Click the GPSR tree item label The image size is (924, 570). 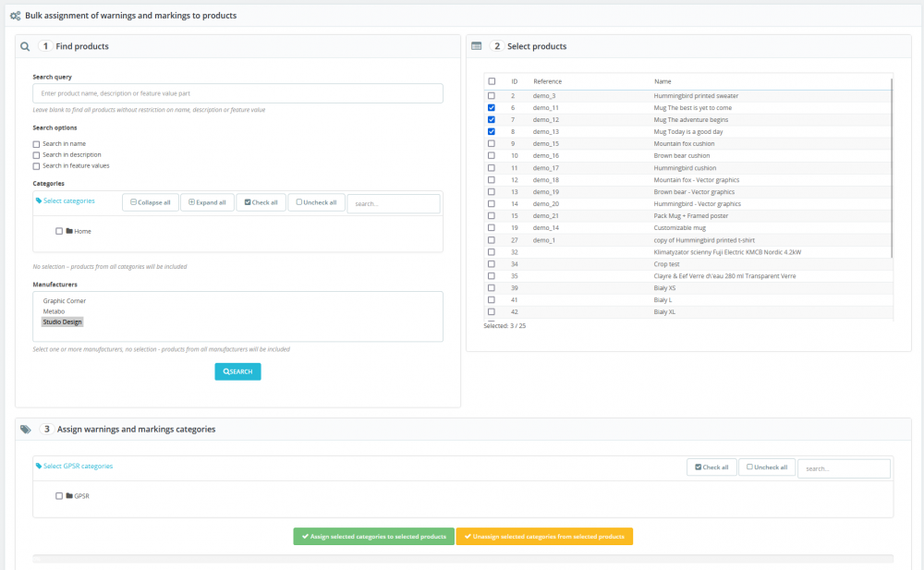(x=82, y=496)
